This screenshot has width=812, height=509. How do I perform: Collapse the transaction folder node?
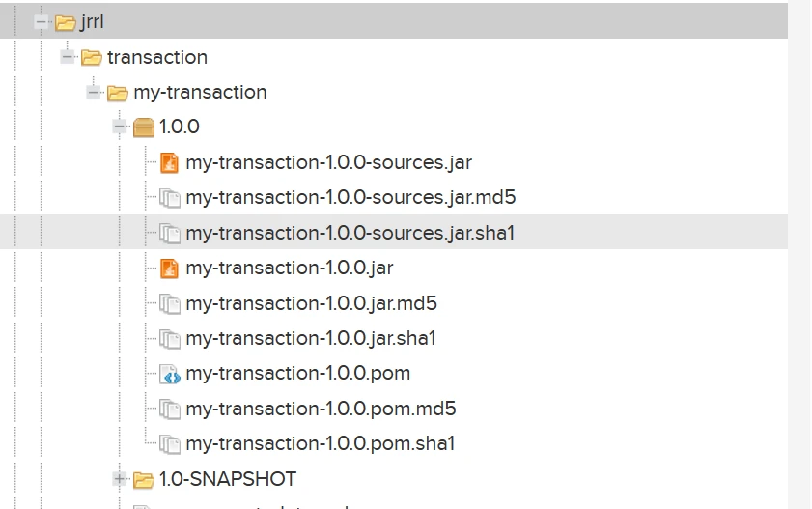[x=68, y=57]
